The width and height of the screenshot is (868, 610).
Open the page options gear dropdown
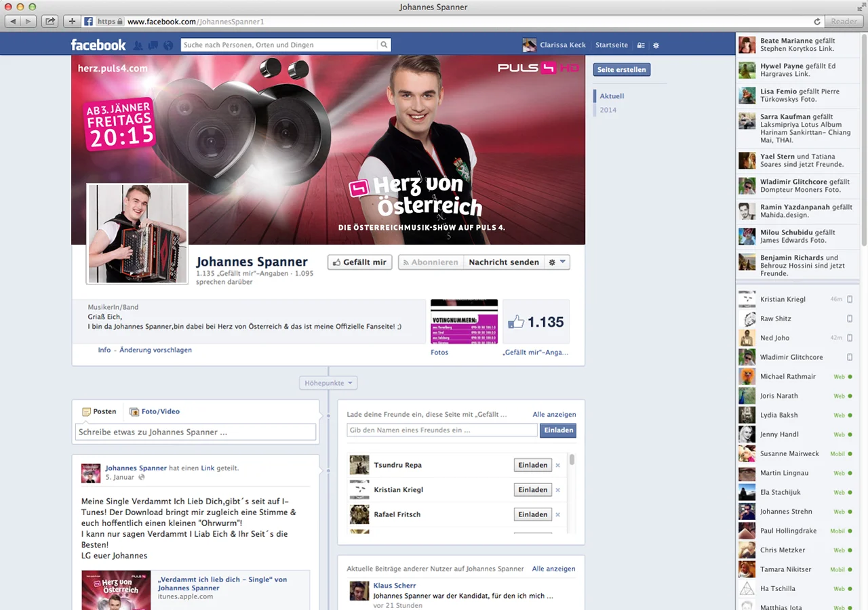pyautogui.click(x=557, y=262)
